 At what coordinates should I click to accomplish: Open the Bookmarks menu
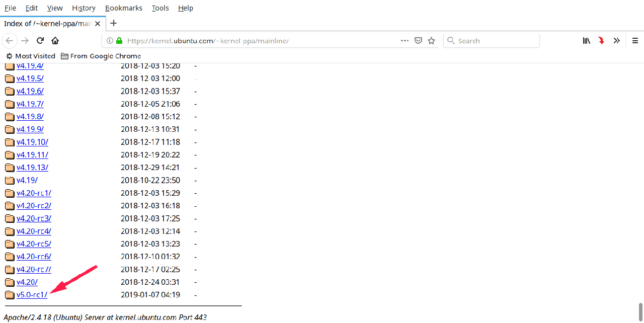[123, 8]
